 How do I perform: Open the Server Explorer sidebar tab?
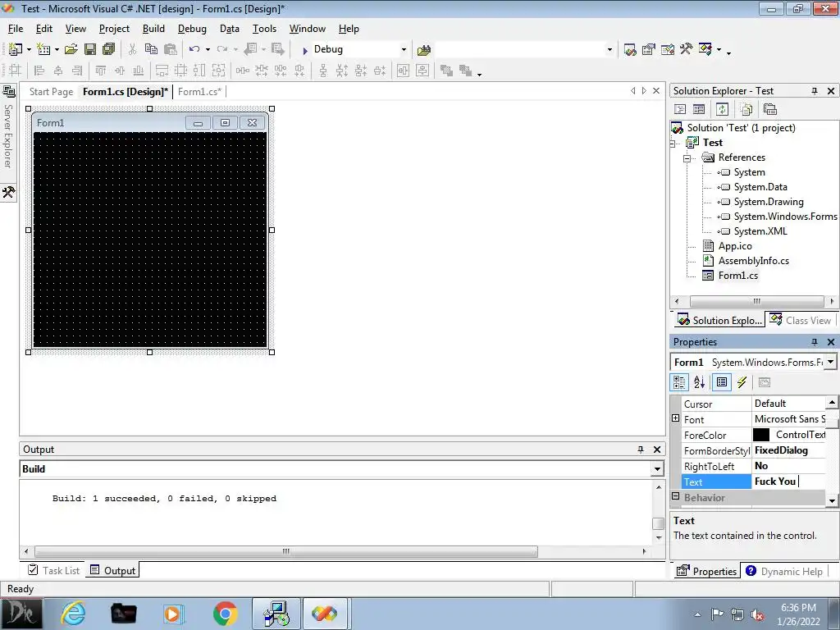click(8, 129)
